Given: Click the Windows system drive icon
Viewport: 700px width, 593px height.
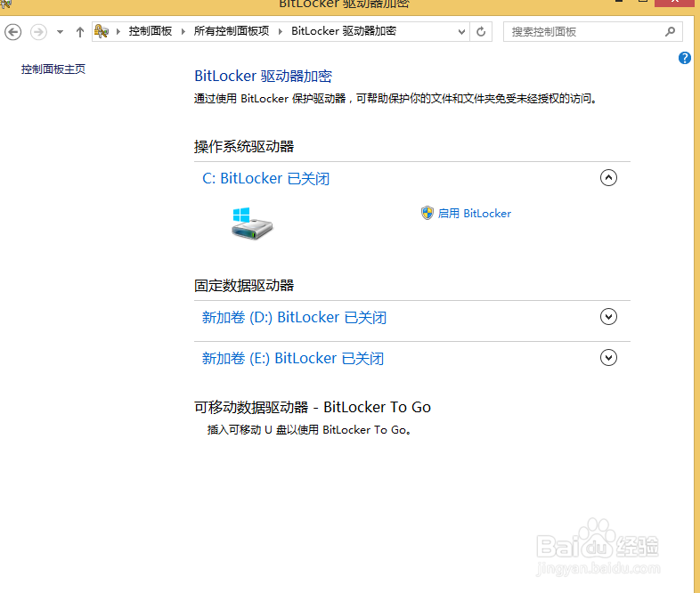Looking at the screenshot, I should pos(252,223).
